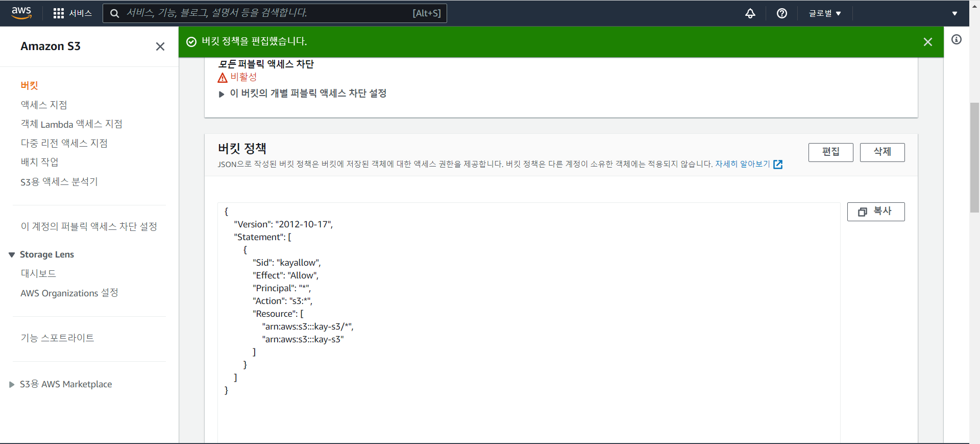Click the 버킷 정책 section heading
Screen dimensions: 980x444
[x=242, y=149]
